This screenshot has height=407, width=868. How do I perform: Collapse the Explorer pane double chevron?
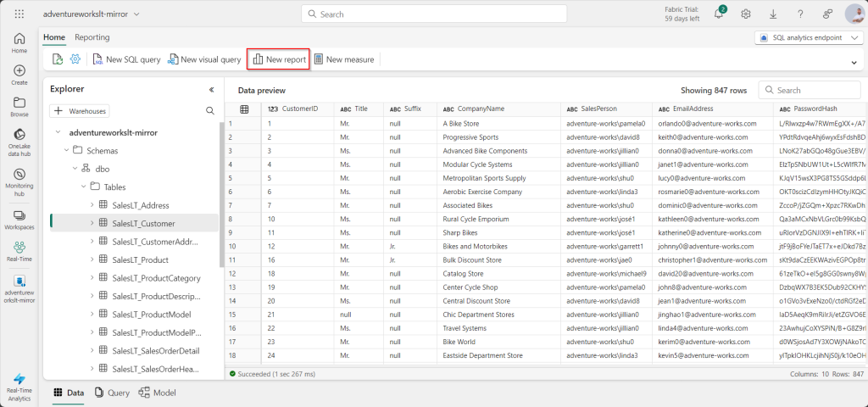(x=211, y=89)
